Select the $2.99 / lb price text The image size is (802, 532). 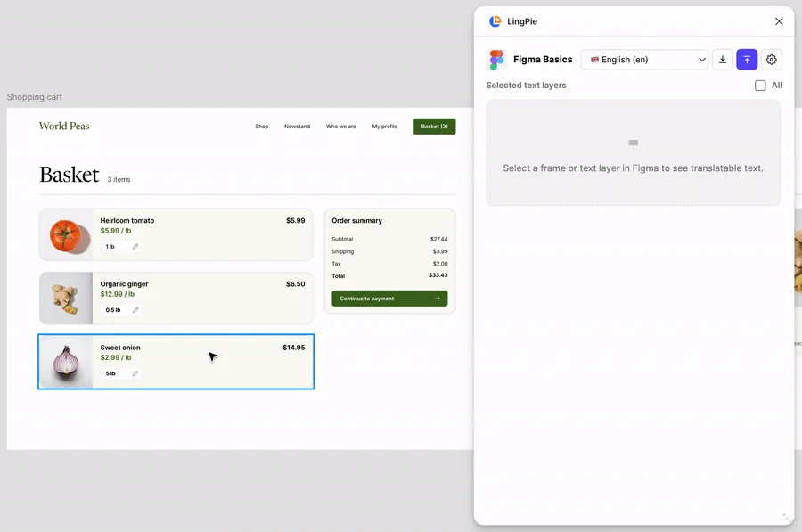point(116,357)
